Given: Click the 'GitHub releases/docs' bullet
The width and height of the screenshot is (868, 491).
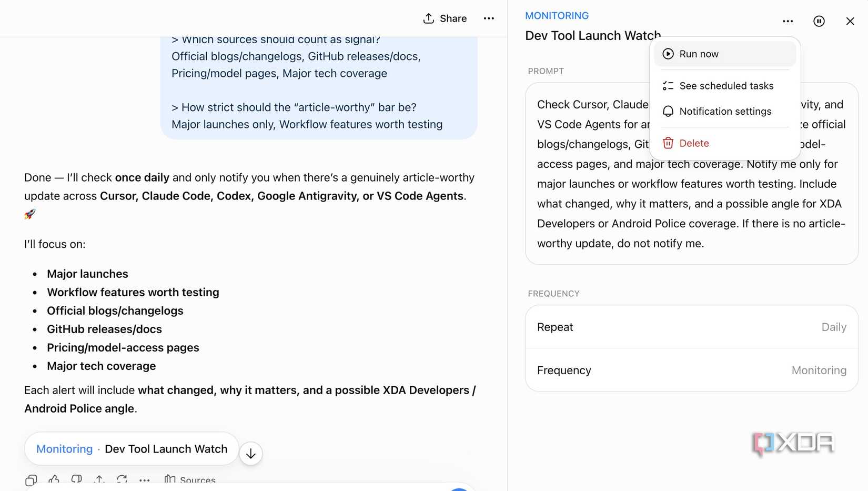Looking at the screenshot, I should (104, 329).
